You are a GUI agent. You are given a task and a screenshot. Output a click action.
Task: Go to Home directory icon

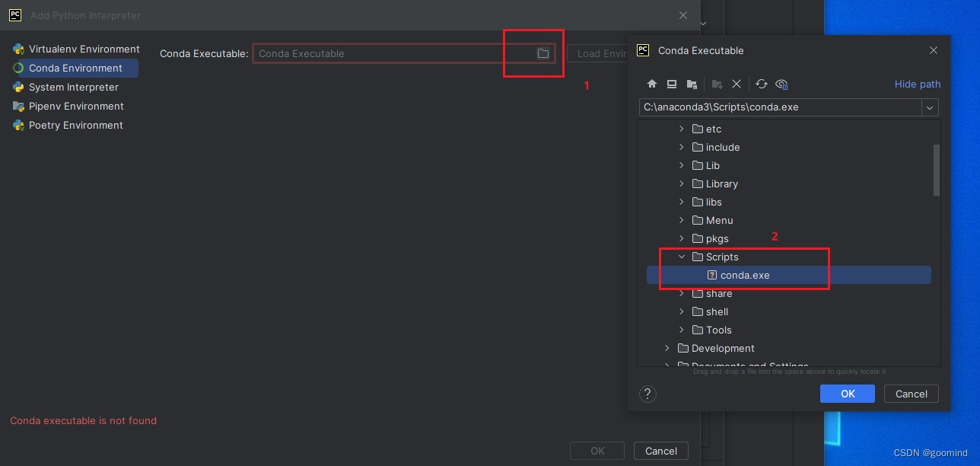[x=652, y=84]
